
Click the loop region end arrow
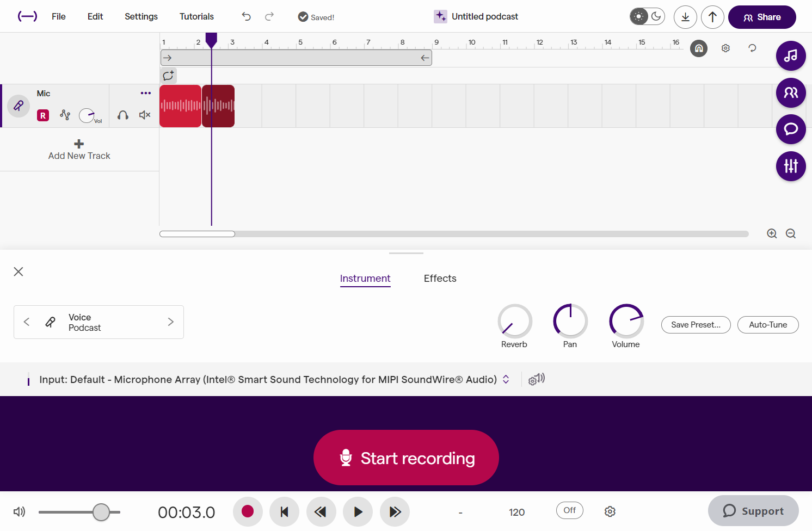[425, 58]
